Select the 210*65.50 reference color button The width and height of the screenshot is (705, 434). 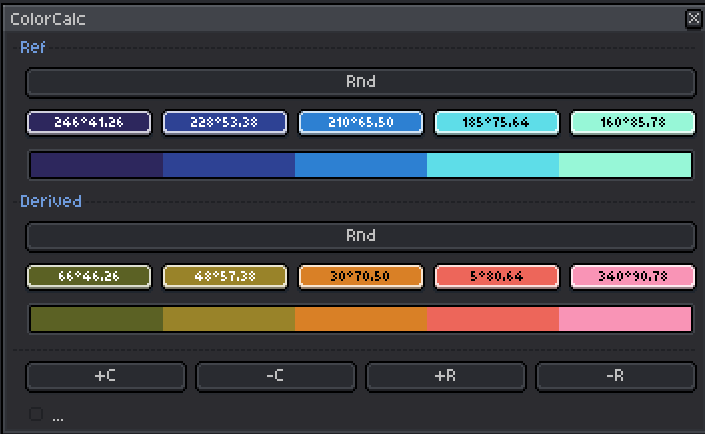(361, 122)
